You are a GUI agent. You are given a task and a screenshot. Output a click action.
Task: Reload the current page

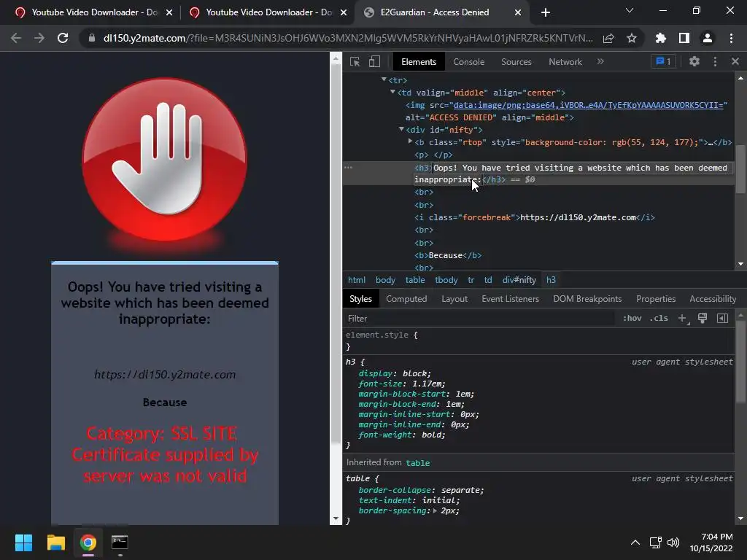click(x=63, y=38)
